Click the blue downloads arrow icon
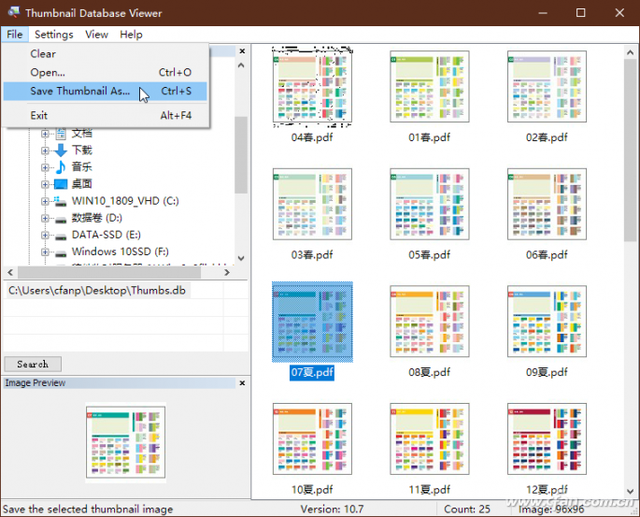This screenshot has width=640, height=517. [61, 150]
